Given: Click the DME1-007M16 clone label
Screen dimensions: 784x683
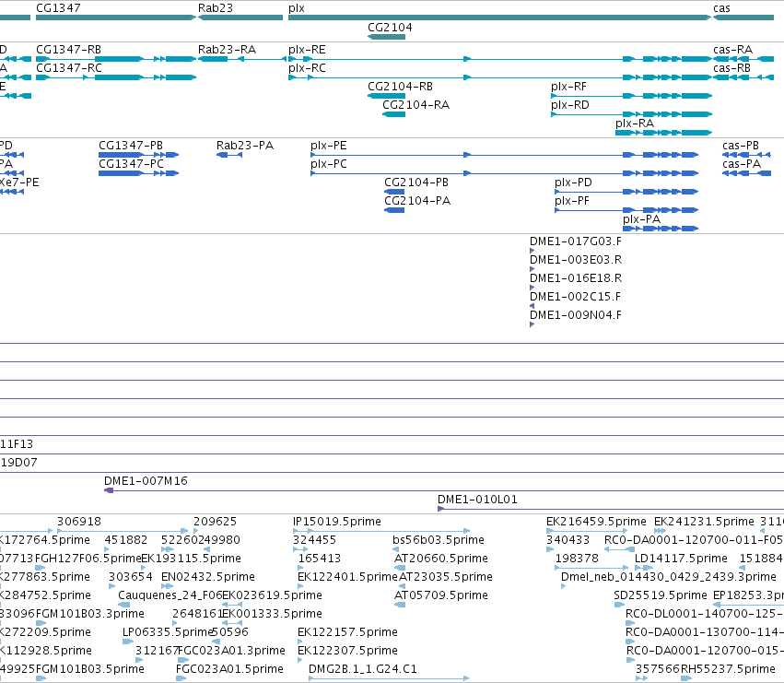Looking at the screenshot, I should [x=146, y=481].
